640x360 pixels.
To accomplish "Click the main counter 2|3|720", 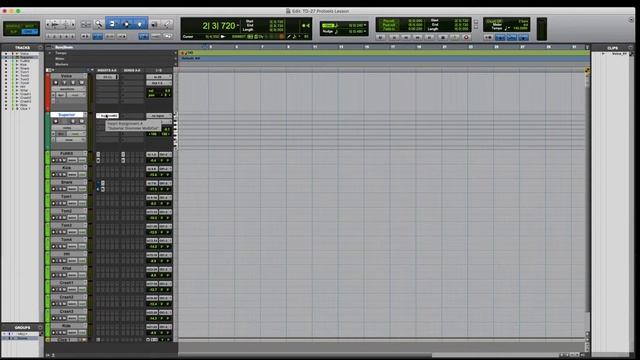I will tap(218, 26).
